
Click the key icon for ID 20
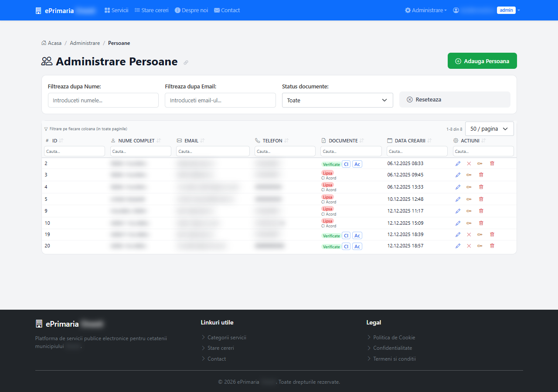[x=480, y=246]
